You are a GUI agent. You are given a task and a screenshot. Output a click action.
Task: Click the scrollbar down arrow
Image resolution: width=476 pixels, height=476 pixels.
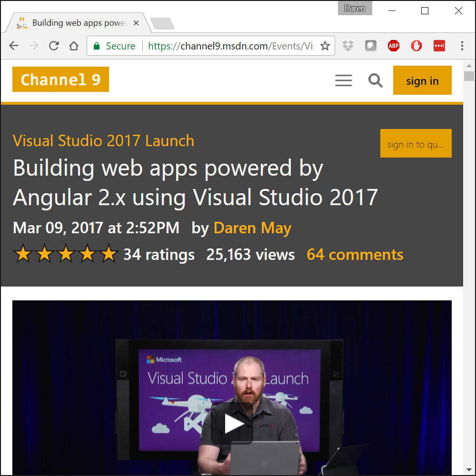coord(469,470)
